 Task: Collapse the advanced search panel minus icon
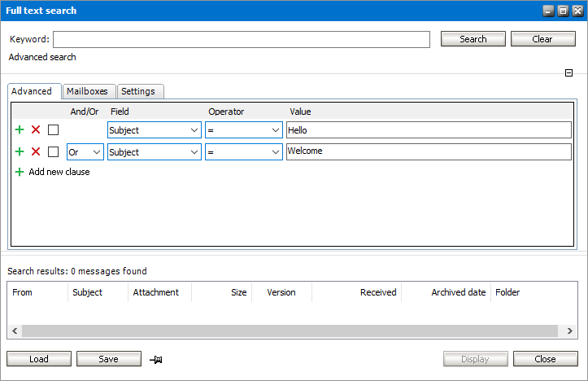coord(569,73)
